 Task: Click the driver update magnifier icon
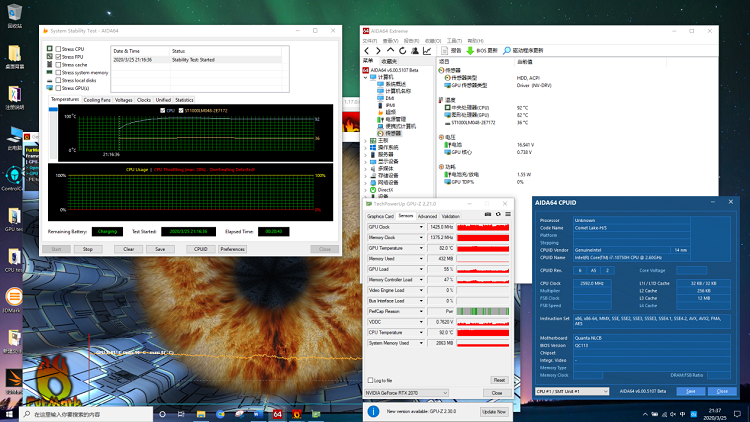click(x=507, y=50)
